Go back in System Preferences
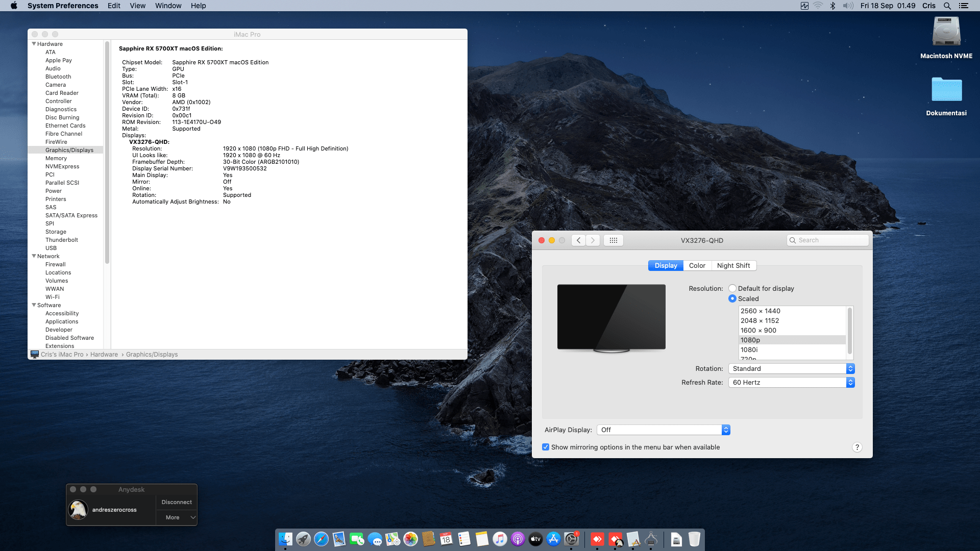980x551 pixels. click(x=578, y=240)
